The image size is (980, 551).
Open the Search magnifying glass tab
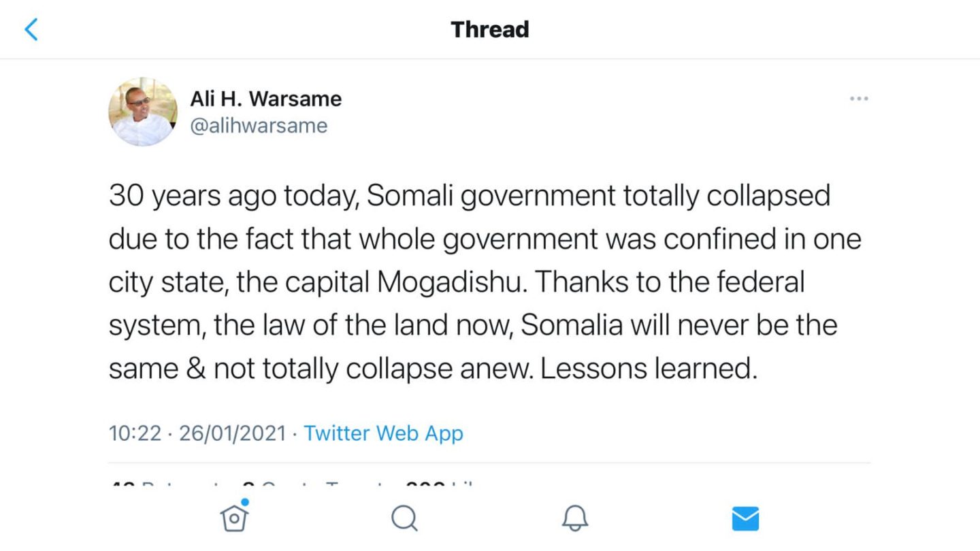pos(404,519)
